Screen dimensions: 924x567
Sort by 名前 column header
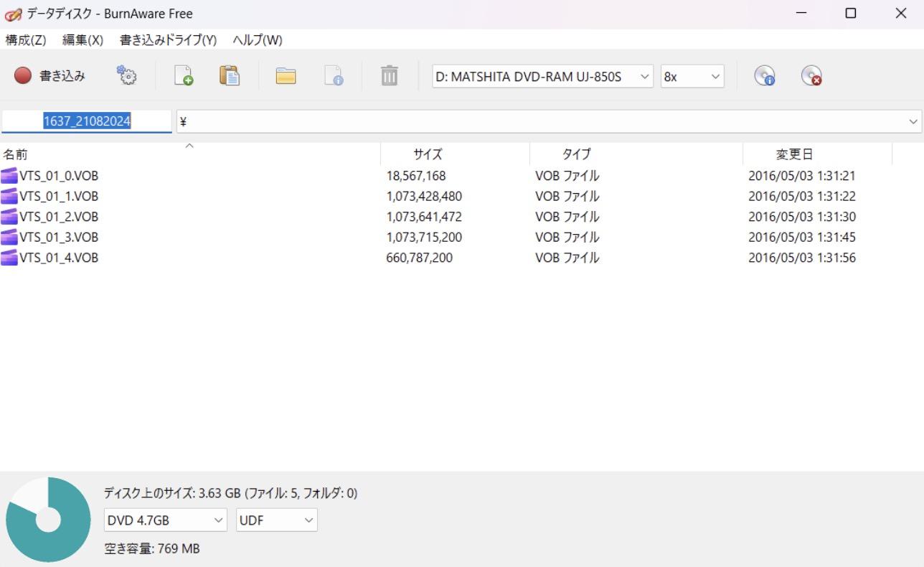pos(190,154)
